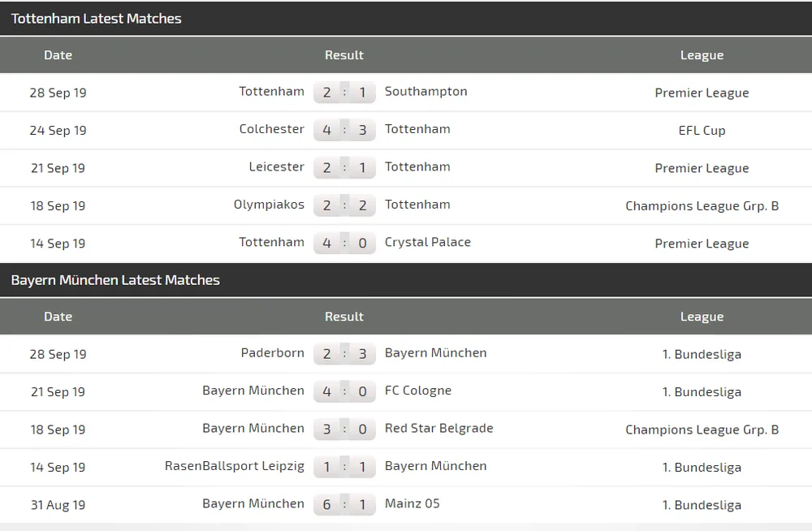
Task: Open Red Star Belgrade team details
Action: [438, 429]
